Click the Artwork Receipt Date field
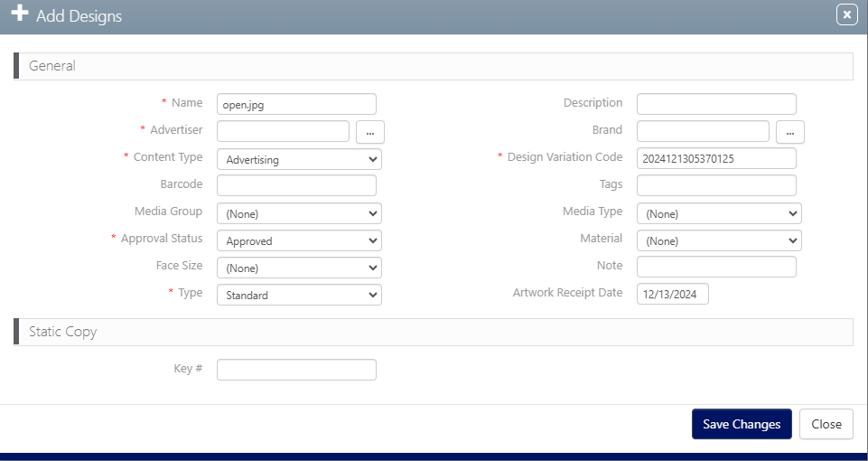Image resolution: width=868 pixels, height=461 pixels. [673, 295]
